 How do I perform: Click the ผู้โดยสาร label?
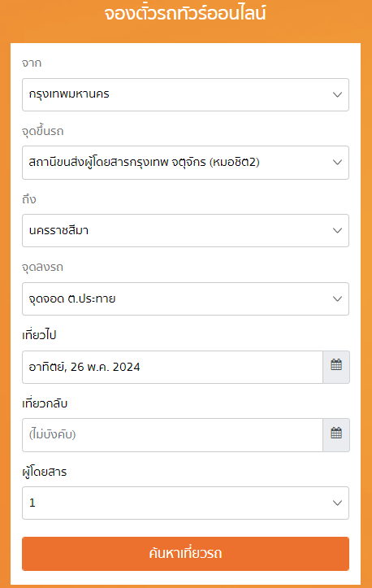(44, 472)
